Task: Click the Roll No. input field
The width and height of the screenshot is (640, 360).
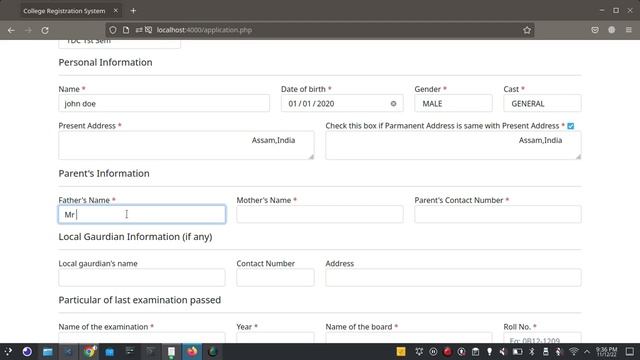Action: coord(542,338)
